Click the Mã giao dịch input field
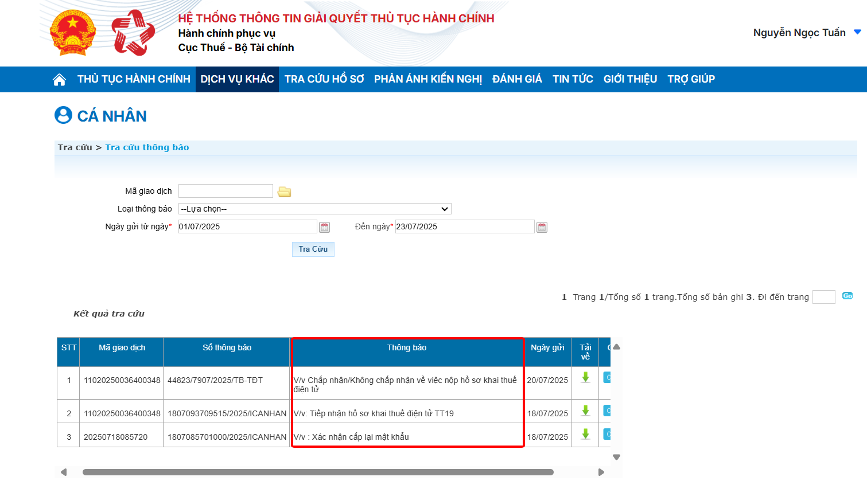 226,191
